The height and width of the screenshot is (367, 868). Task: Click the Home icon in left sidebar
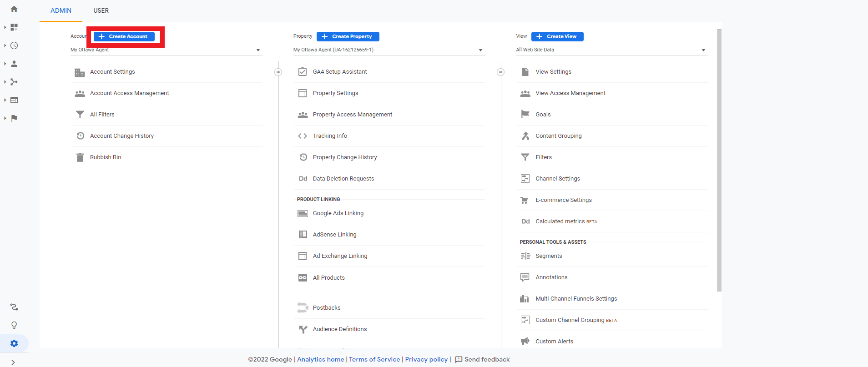click(14, 9)
